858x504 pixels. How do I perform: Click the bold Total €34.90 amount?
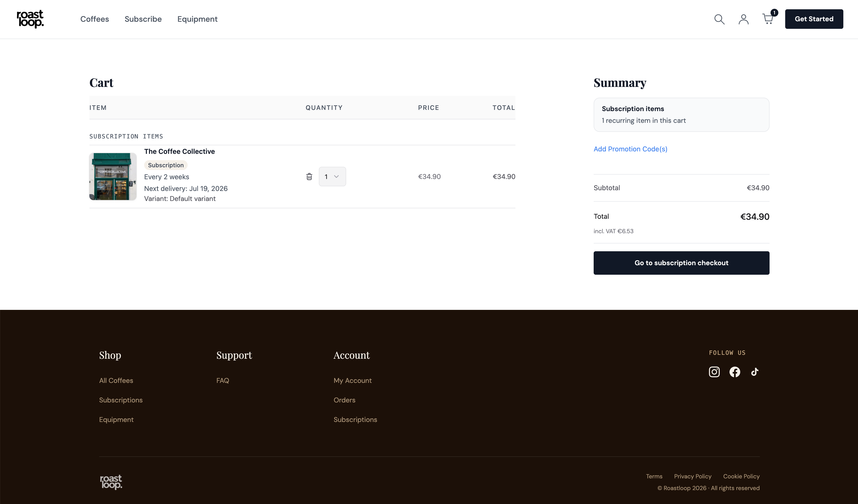755,217
